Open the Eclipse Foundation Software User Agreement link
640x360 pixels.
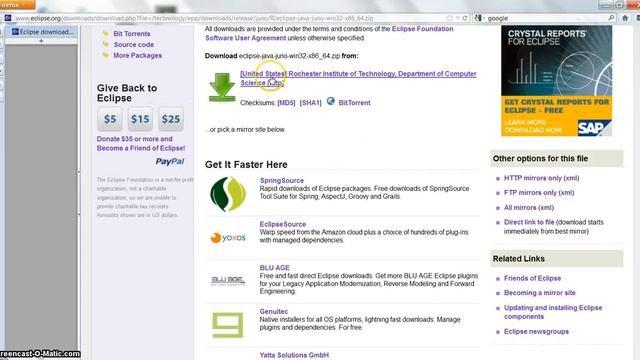tap(329, 33)
